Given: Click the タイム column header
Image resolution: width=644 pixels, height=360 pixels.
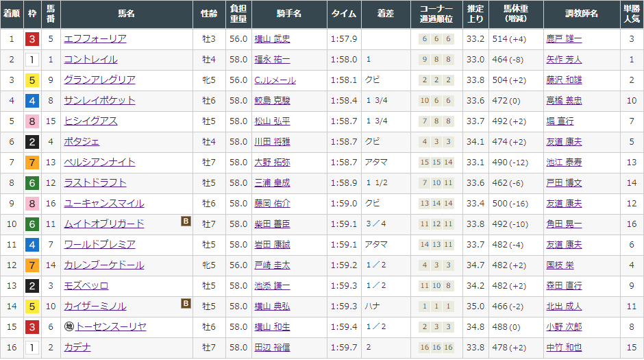Looking at the screenshot, I should click(344, 14).
